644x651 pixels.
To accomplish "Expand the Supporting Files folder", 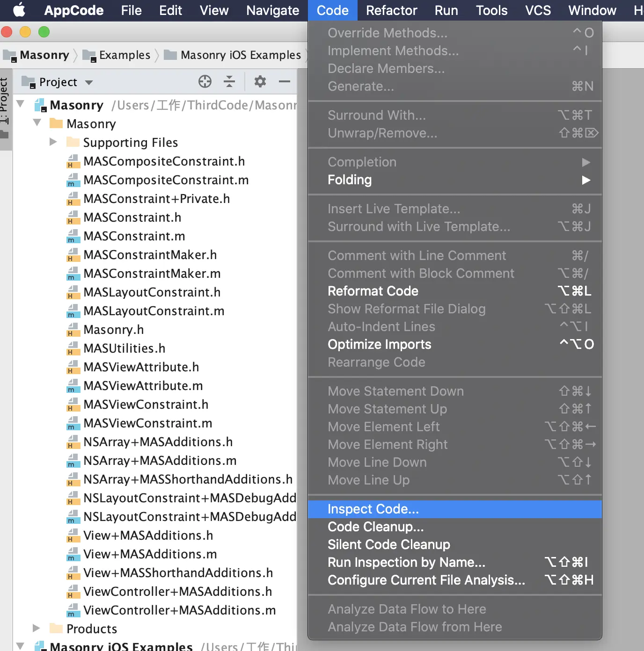I will (x=53, y=142).
